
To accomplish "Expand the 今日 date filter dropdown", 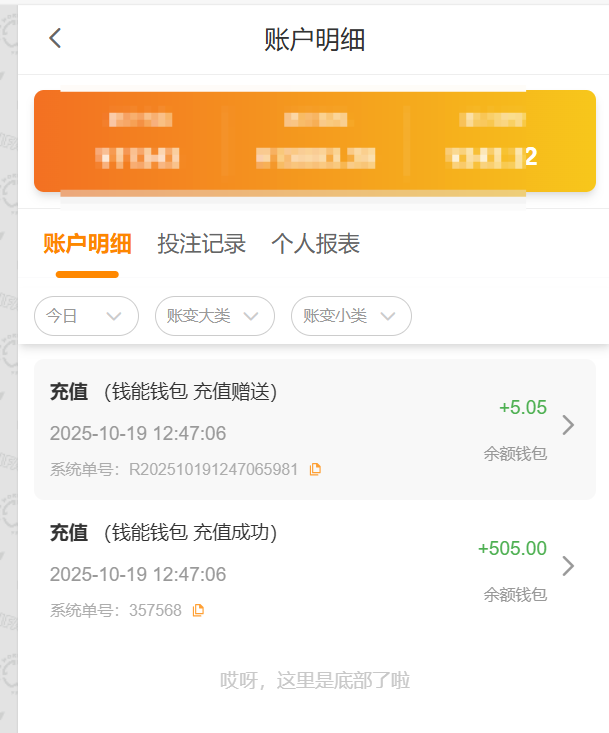I will tap(86, 316).
